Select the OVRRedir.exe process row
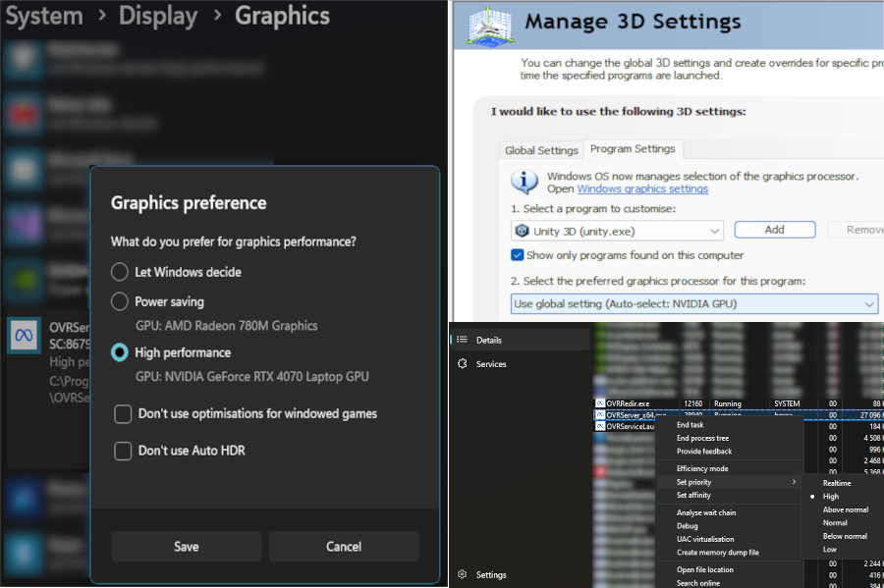Viewport: 884px width, 588px height. pyautogui.click(x=739, y=403)
